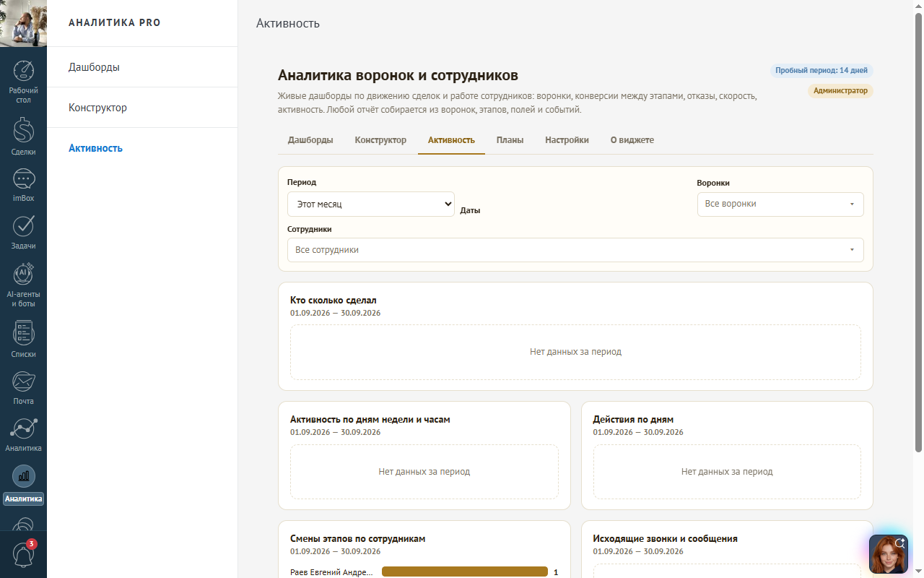
Task: Click the highlighted Аналитика bar-chart icon
Action: [23, 476]
